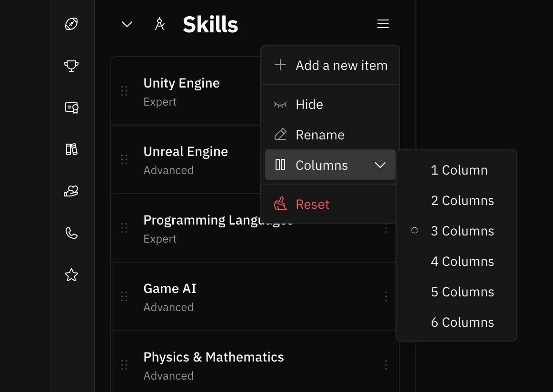
Task: Click the red Reset option
Action: coord(312,204)
